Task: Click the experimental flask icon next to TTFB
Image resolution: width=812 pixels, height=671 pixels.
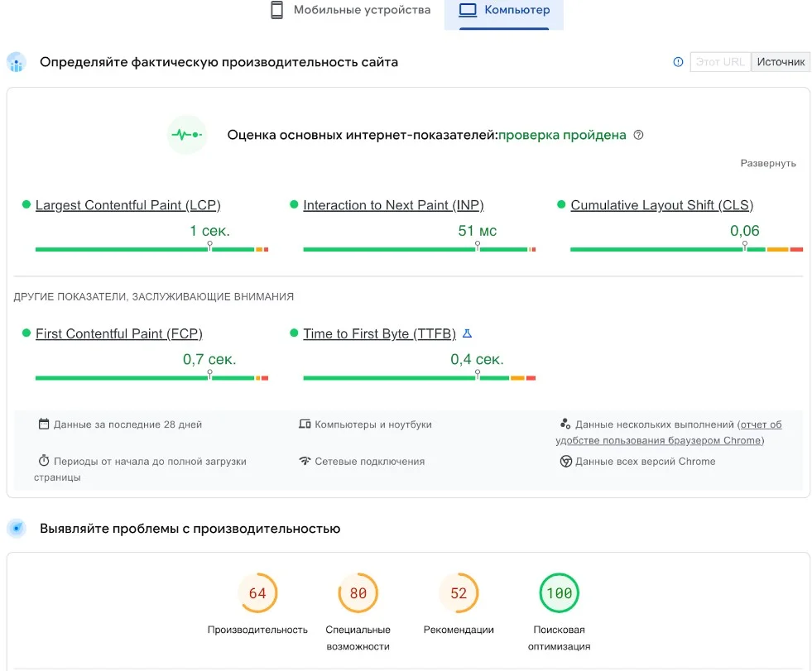Action: point(467,333)
